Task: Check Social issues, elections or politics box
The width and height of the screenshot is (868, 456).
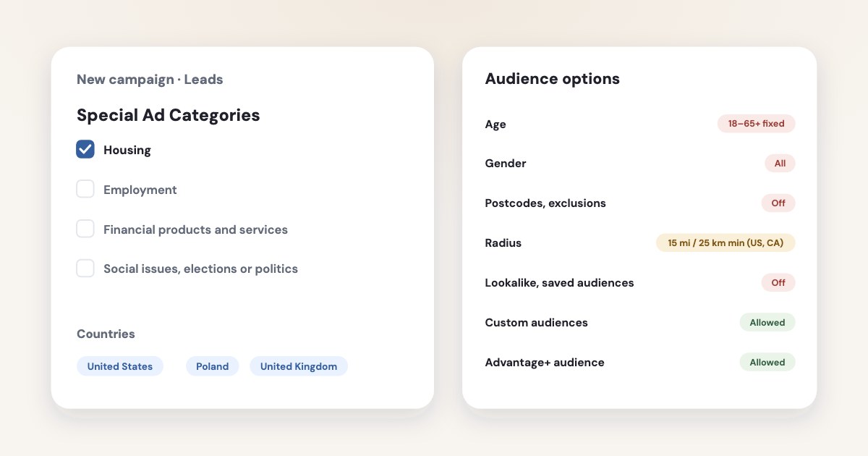Action: pyautogui.click(x=85, y=269)
